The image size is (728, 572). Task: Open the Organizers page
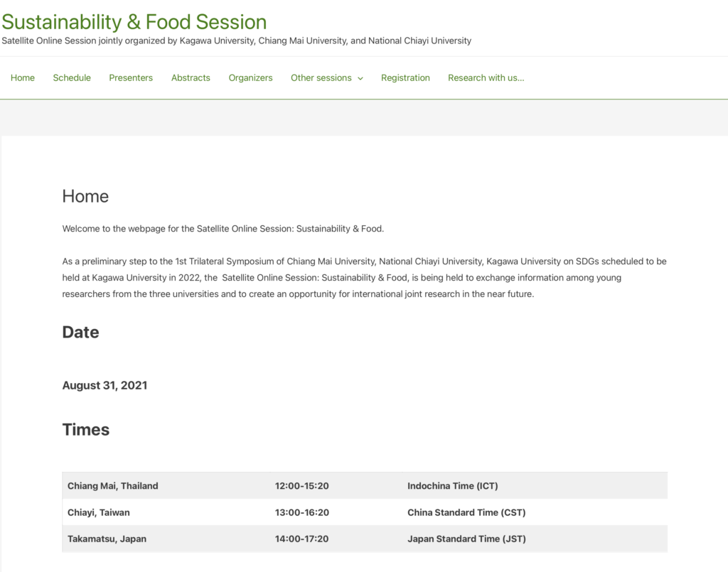click(x=250, y=78)
